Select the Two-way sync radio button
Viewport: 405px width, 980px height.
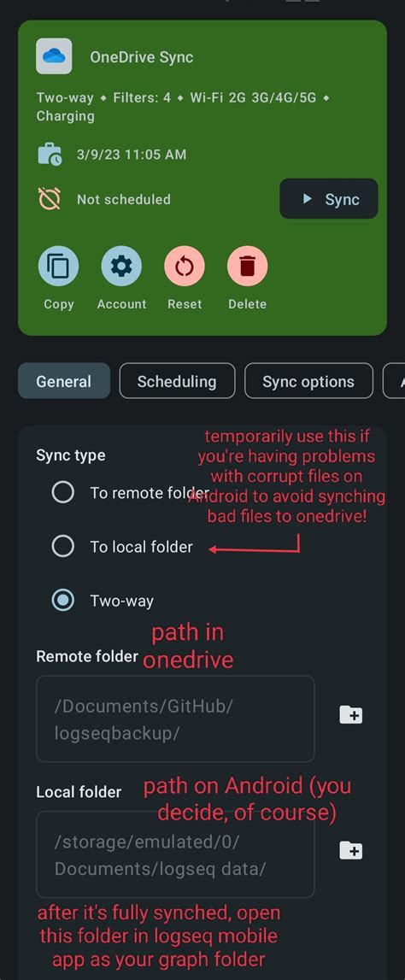(x=63, y=601)
